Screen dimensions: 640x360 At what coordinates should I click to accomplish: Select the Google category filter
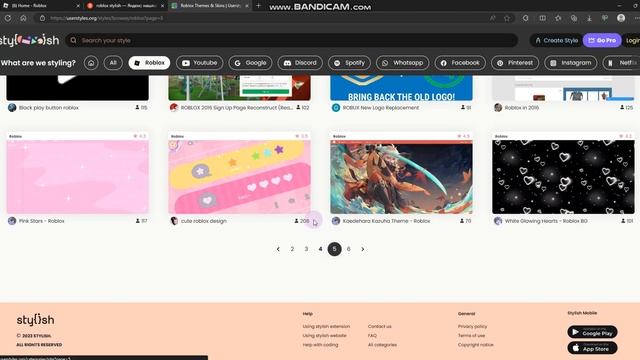250,63
